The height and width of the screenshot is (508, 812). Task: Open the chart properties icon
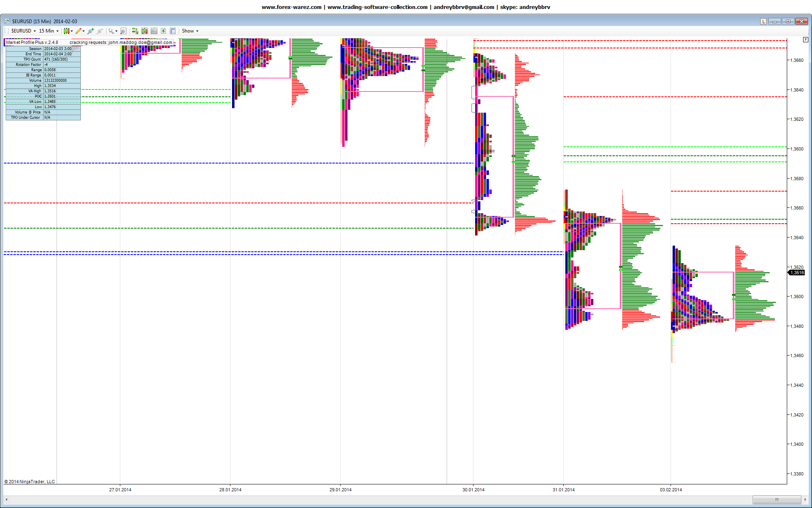(x=173, y=31)
